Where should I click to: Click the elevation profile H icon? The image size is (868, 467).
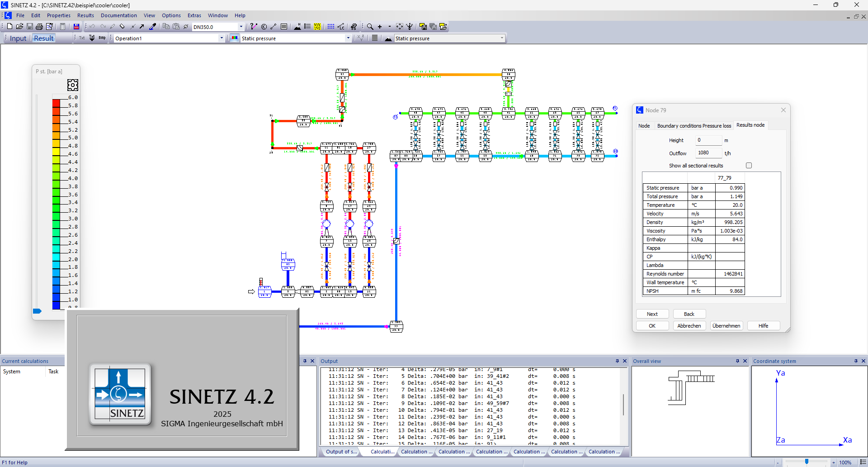click(297, 27)
